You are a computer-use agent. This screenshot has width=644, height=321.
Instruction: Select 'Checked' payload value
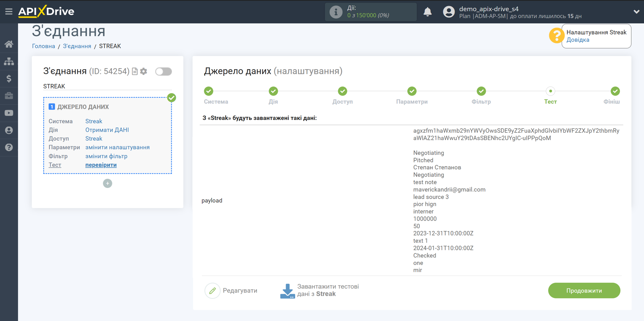pyautogui.click(x=424, y=256)
